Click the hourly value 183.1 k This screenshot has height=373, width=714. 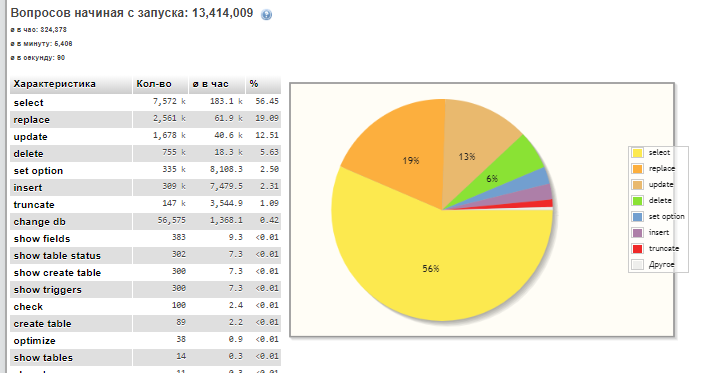tap(226, 102)
